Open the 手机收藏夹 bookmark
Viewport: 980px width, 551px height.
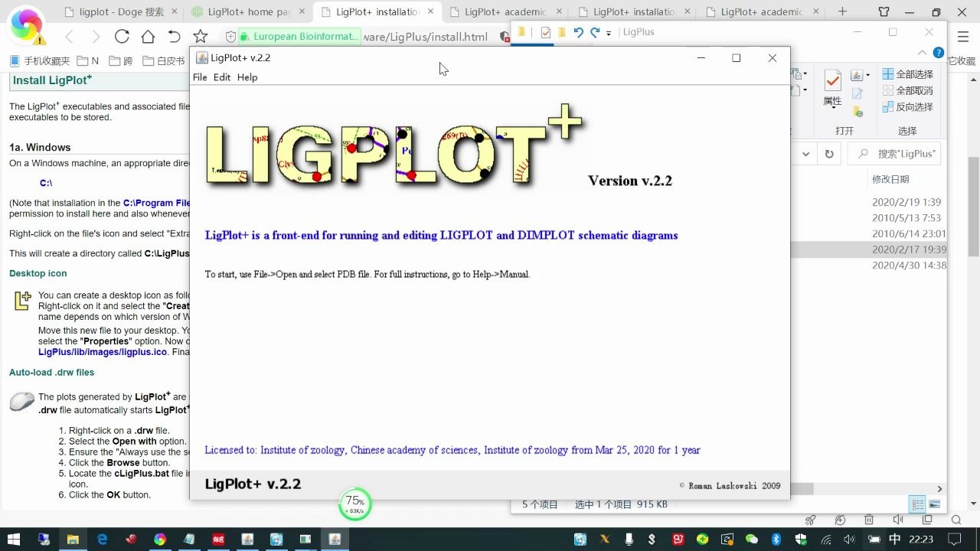pyautogui.click(x=40, y=61)
